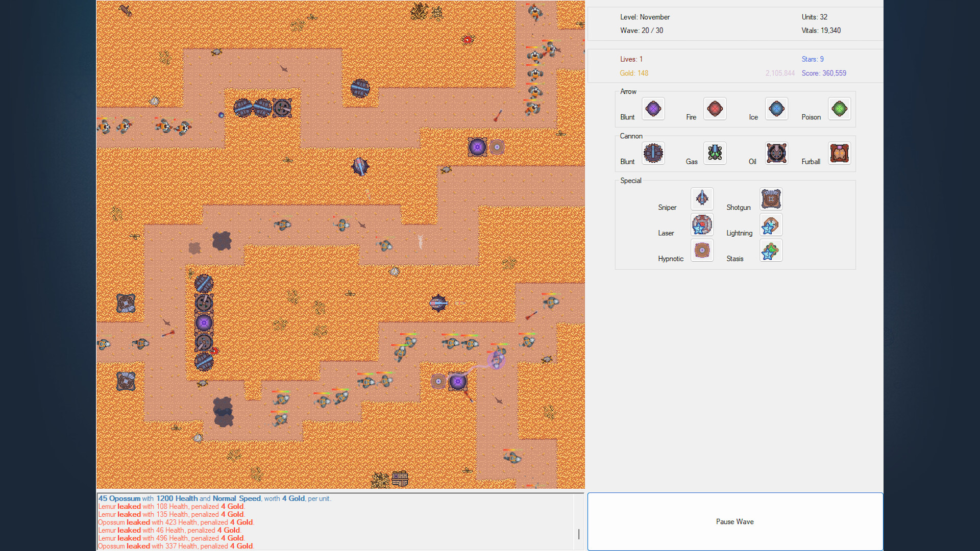Select the Lightning special tower icon
This screenshot has width=980, height=551.
pos(771,224)
